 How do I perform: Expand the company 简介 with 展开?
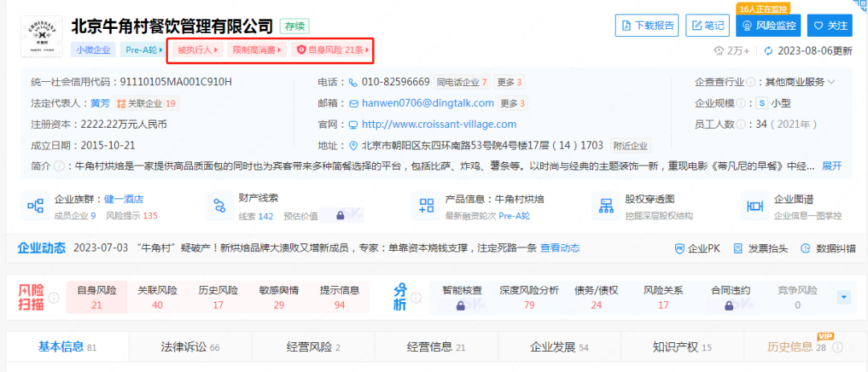pos(831,166)
